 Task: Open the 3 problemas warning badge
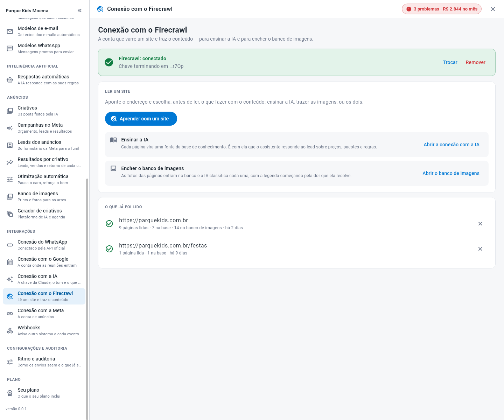click(x=442, y=9)
